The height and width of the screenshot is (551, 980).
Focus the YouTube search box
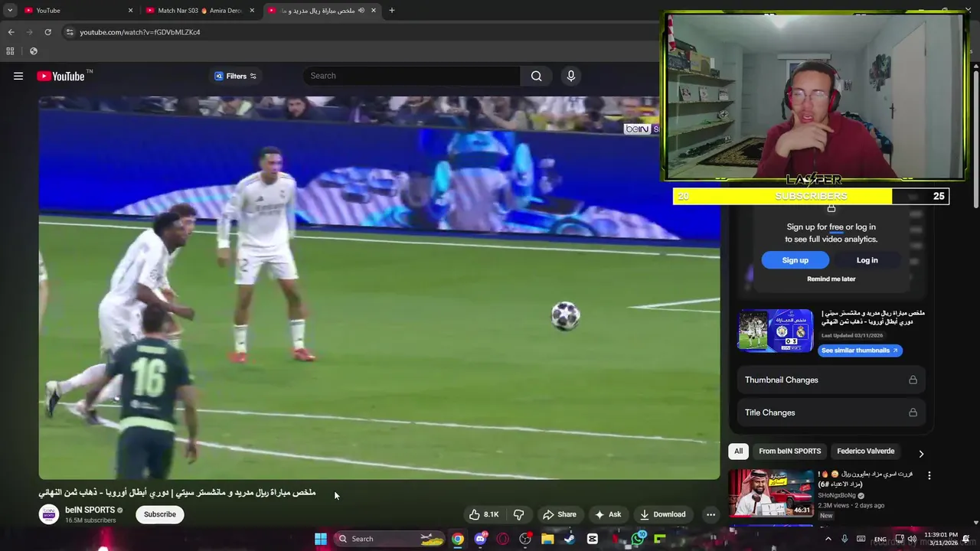[x=412, y=76]
